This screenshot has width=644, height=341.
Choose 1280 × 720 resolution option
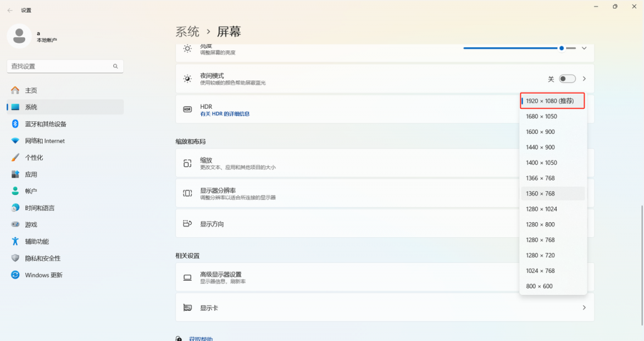click(x=553, y=255)
